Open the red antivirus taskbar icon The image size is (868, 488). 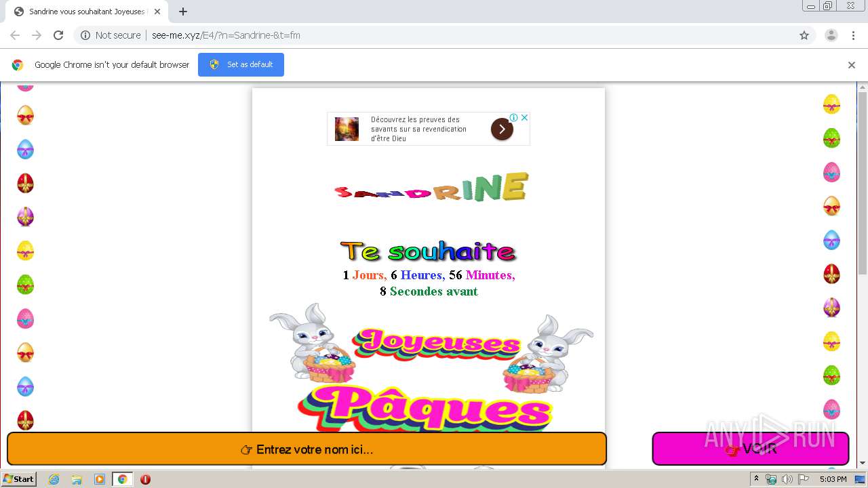(x=145, y=479)
